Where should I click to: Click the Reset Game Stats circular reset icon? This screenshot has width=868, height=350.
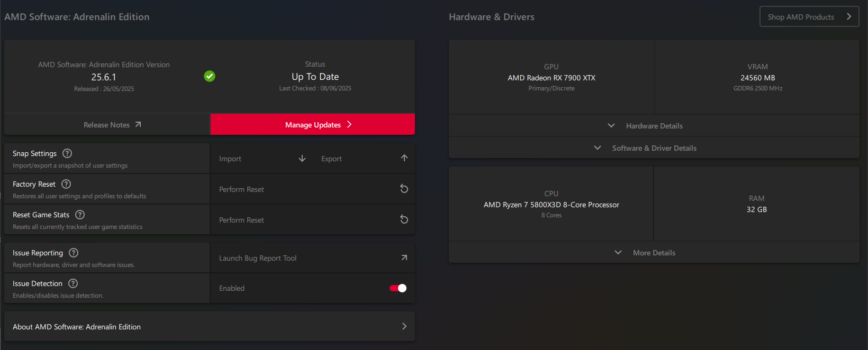coord(404,219)
